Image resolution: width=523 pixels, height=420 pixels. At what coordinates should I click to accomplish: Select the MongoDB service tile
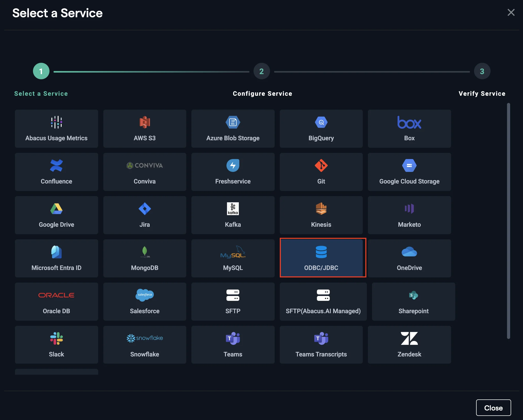145,258
